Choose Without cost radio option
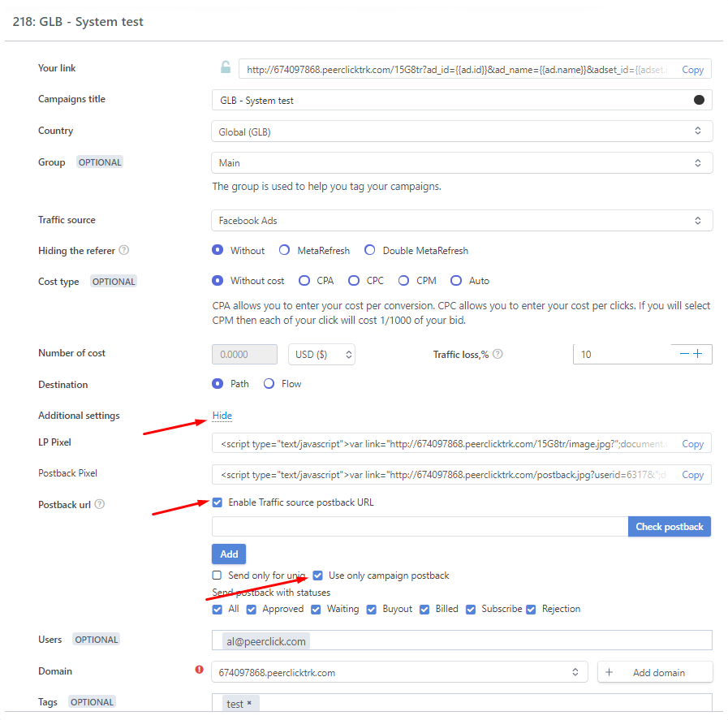728x720 pixels. click(218, 280)
